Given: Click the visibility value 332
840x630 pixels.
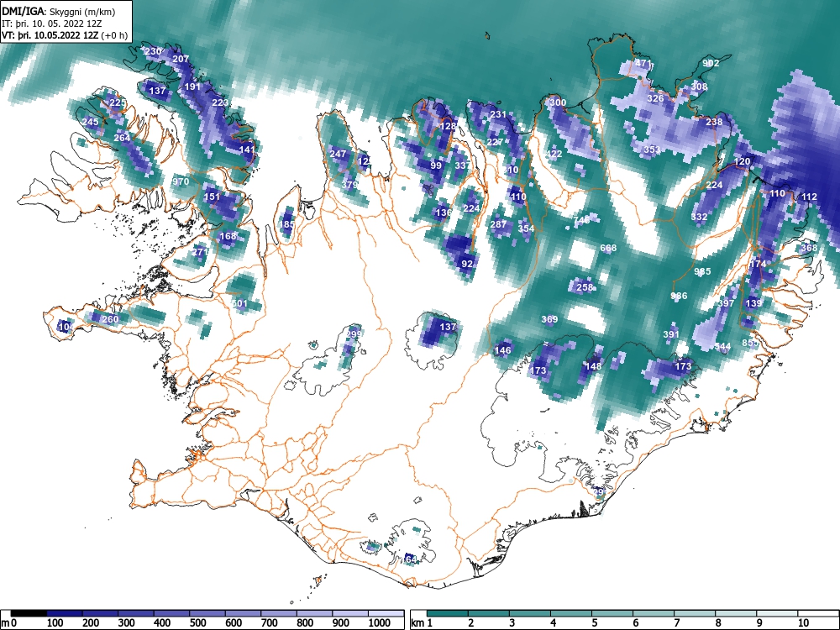Looking at the screenshot, I should click(699, 217).
